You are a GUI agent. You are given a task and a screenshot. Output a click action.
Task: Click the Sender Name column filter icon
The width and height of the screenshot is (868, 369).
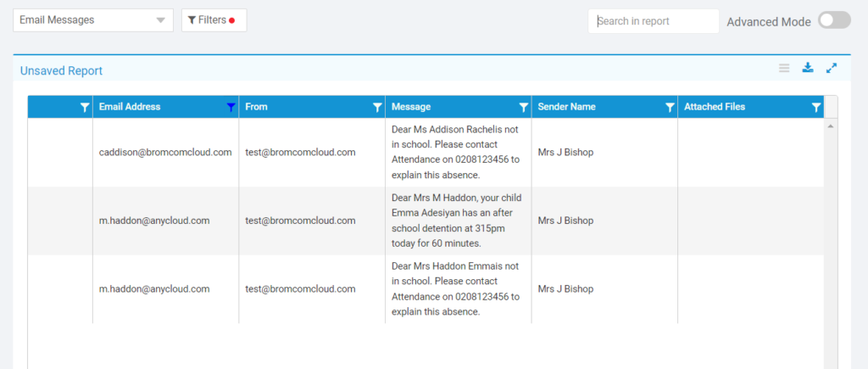pyautogui.click(x=670, y=108)
